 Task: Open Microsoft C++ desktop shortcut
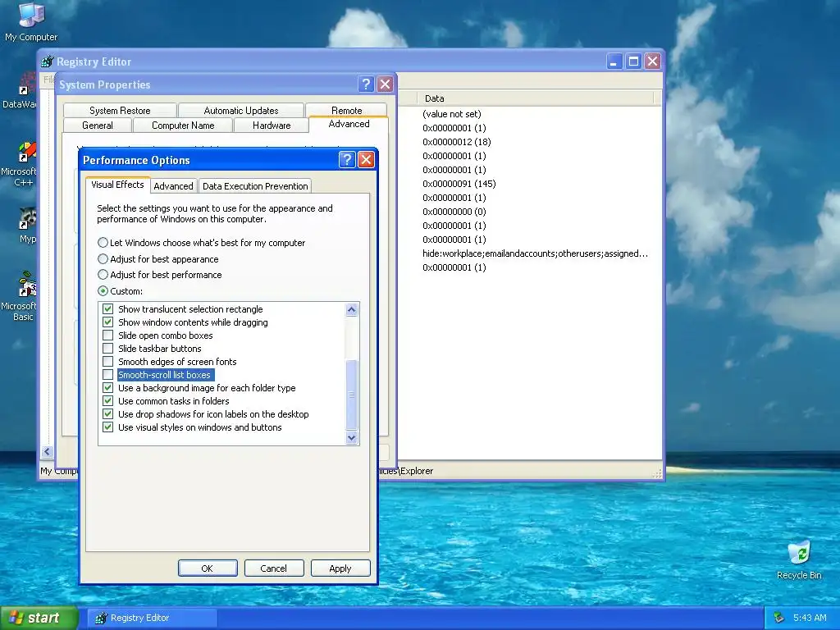tap(21, 164)
